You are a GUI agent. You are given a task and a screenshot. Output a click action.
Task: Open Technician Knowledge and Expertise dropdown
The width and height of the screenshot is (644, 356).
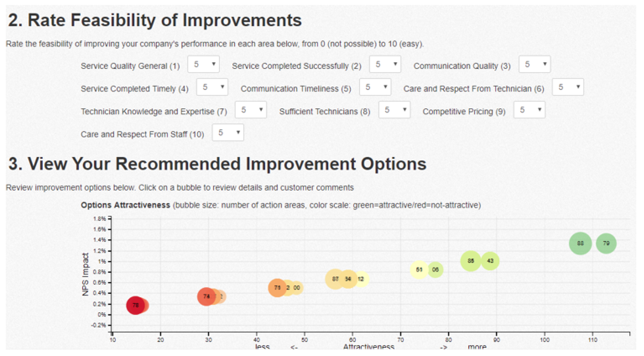tap(251, 110)
